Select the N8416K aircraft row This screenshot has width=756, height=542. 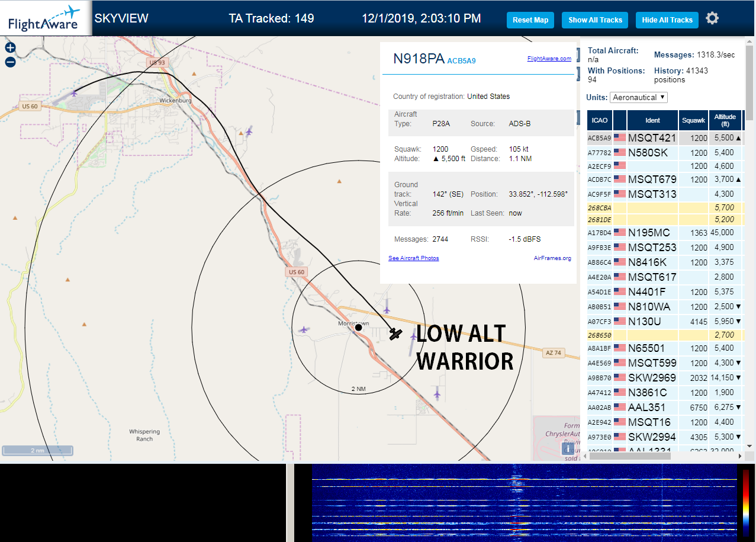pyautogui.click(x=665, y=262)
